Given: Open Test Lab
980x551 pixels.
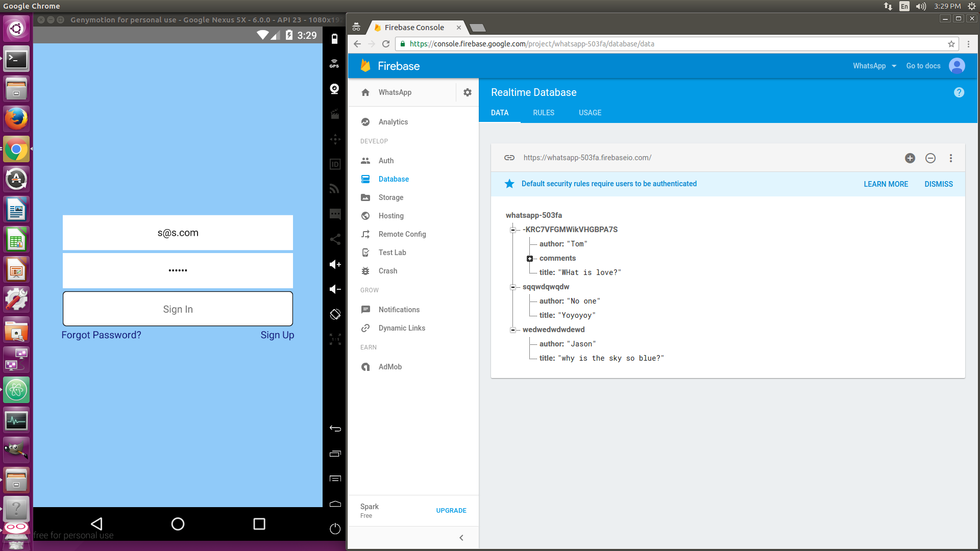Looking at the screenshot, I should click(392, 253).
